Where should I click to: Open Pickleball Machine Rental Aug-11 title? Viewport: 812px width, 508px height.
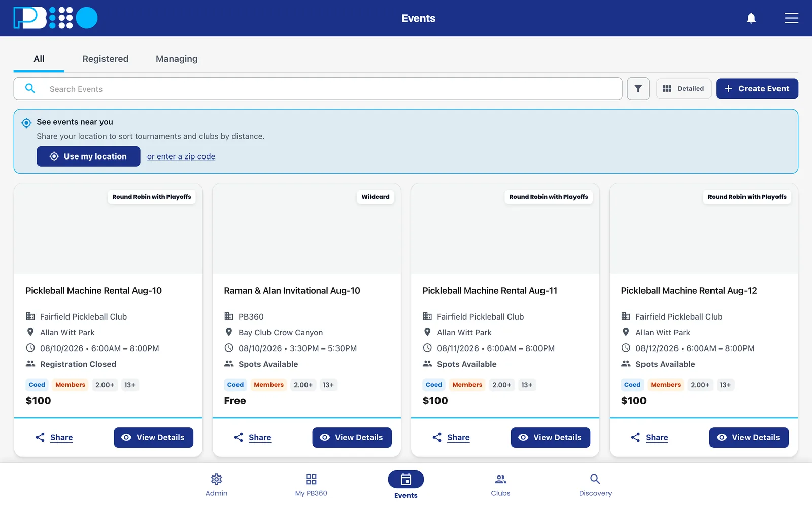(490, 291)
